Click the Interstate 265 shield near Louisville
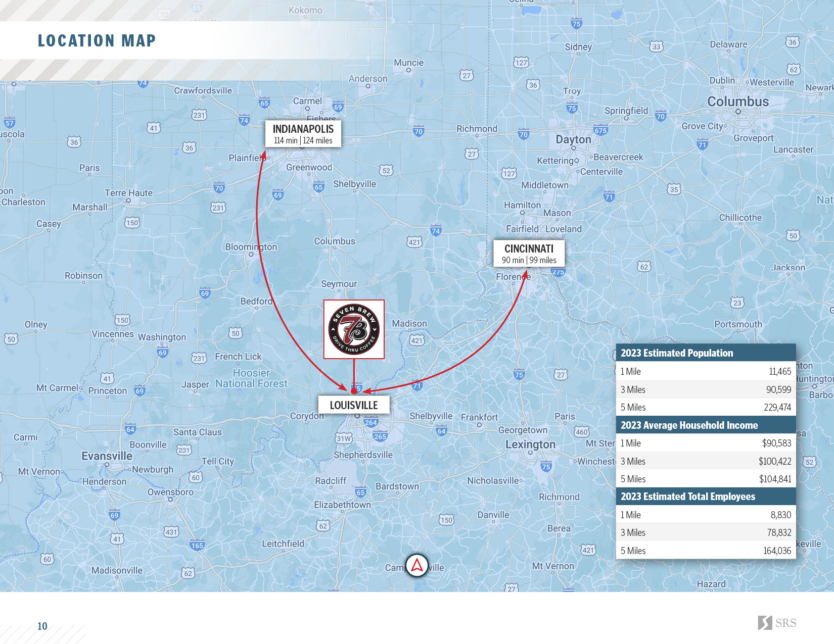The width and height of the screenshot is (834, 644). click(380, 436)
